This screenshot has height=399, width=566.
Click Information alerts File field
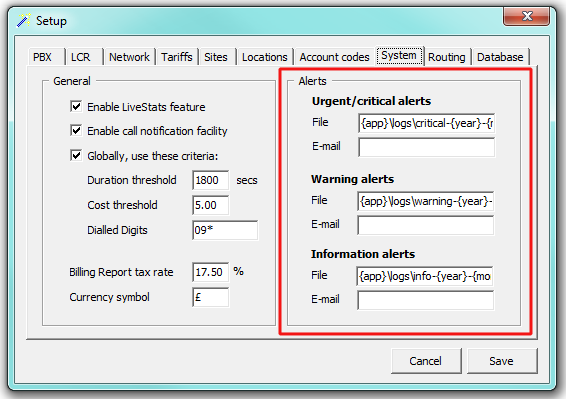(425, 276)
